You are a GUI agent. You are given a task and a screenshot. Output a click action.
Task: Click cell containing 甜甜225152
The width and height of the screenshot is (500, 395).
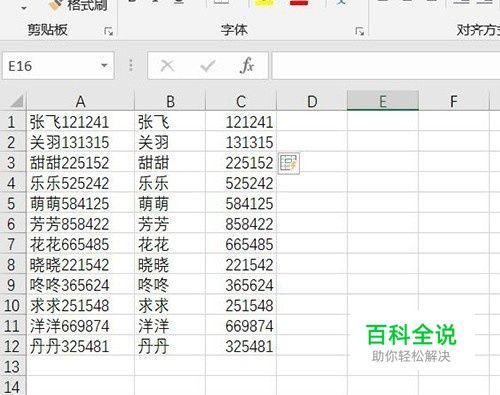[x=80, y=163]
